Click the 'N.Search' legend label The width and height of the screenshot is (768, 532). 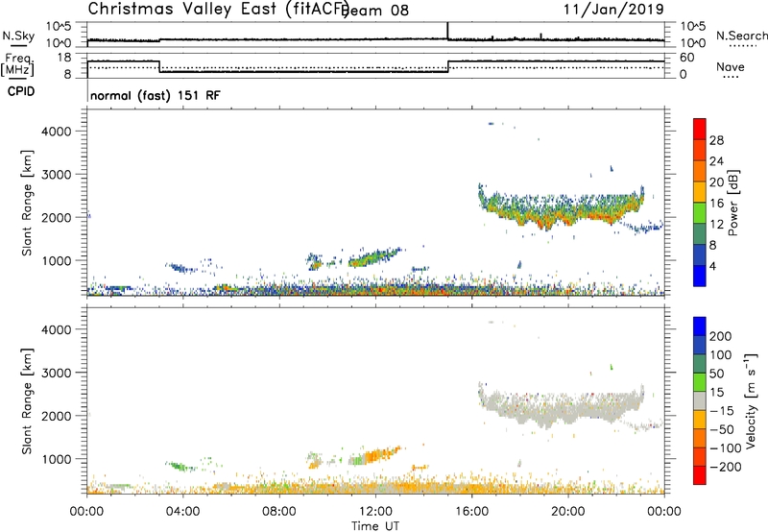[x=741, y=36]
